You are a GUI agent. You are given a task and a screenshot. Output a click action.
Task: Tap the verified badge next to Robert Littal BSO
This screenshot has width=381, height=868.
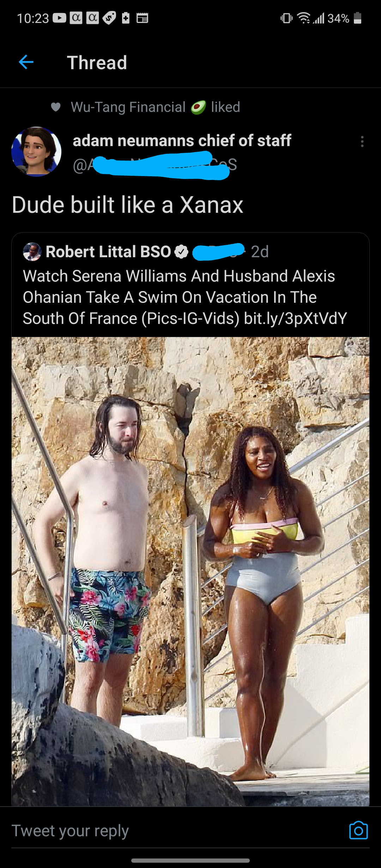(181, 252)
